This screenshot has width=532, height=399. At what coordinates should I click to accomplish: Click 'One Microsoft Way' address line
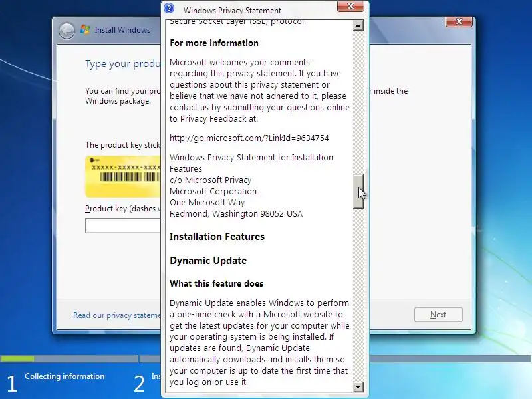(x=207, y=203)
